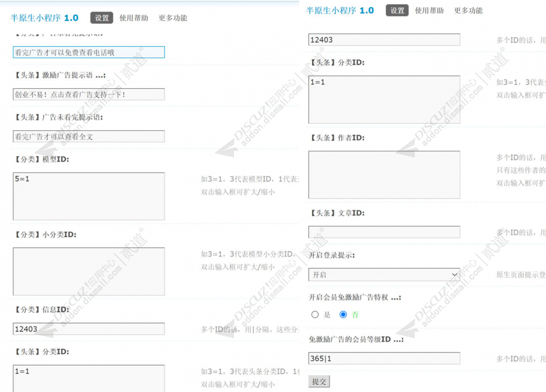
Task: Expand the 开启登录提示 dropdown
Action: pos(384,274)
